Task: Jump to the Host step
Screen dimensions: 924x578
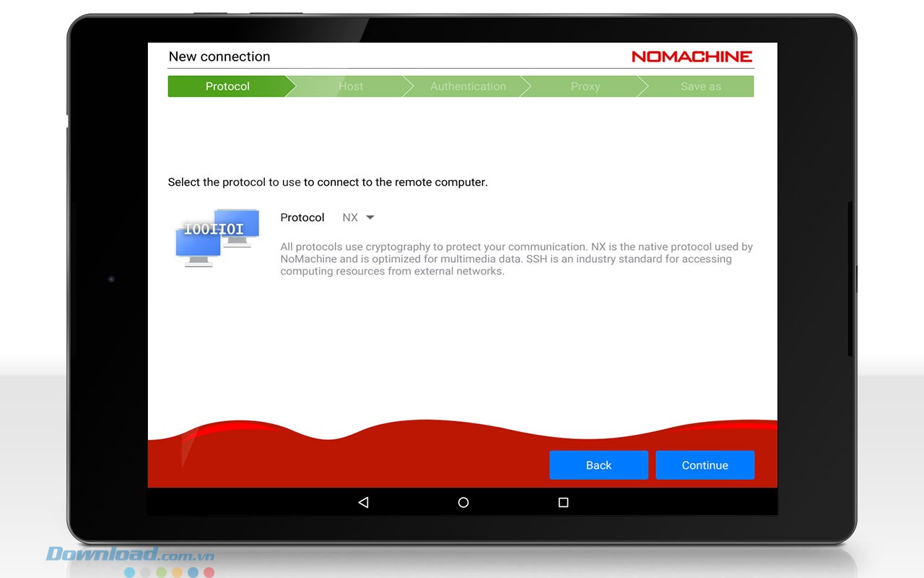Action: (x=351, y=87)
